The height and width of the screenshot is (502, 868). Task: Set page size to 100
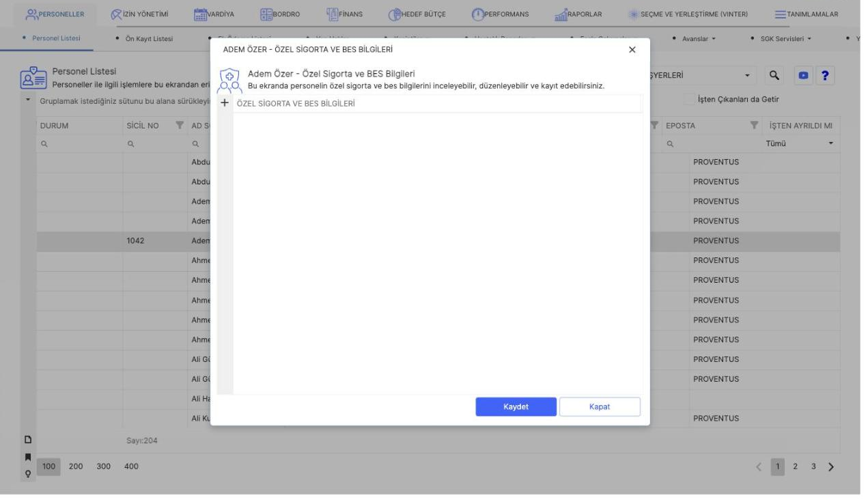[x=49, y=466]
